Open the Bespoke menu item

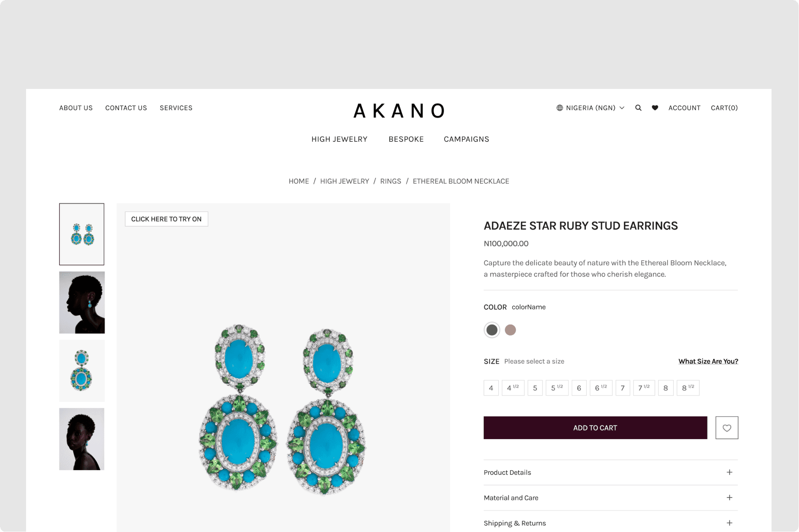click(x=406, y=139)
